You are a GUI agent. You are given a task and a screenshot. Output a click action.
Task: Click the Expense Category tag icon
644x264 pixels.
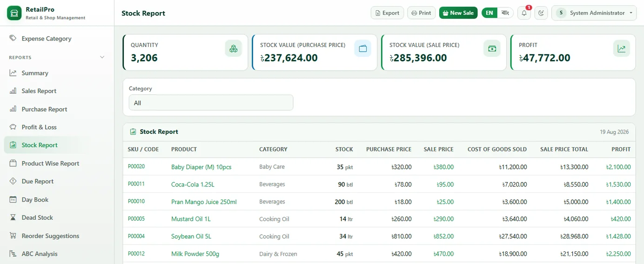pos(13,38)
